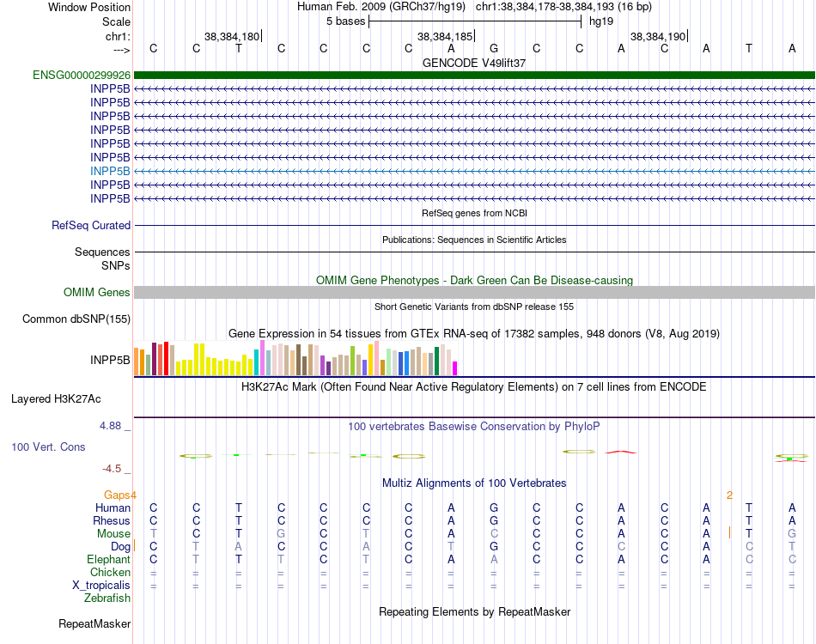Image resolution: width=816 pixels, height=644 pixels.
Task: Open Repeating Elements by RepeatMasker title
Action: (x=474, y=611)
